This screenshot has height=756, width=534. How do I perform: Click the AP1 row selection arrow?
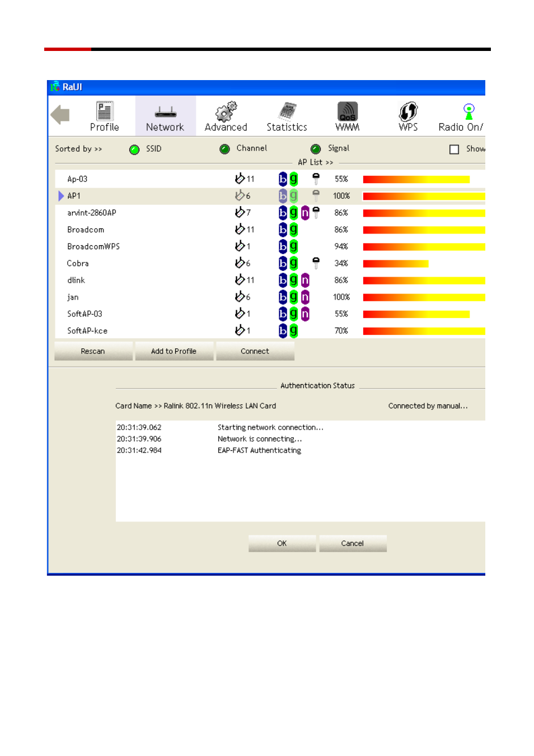[61, 196]
